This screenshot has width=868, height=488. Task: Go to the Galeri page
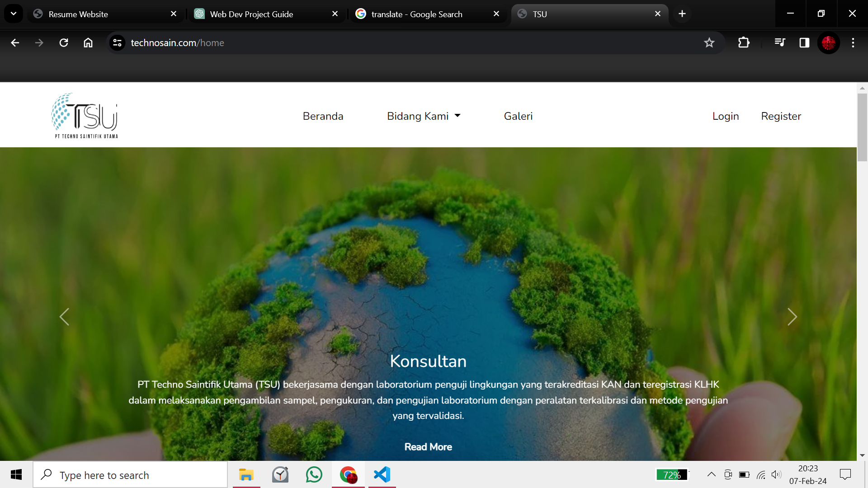pos(518,116)
